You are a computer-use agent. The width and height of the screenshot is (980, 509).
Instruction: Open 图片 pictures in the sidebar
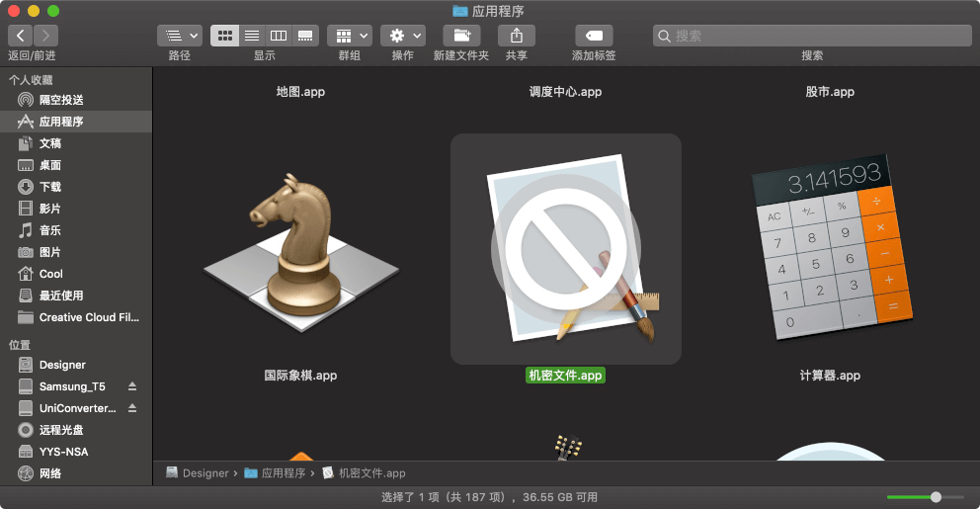(x=76, y=252)
